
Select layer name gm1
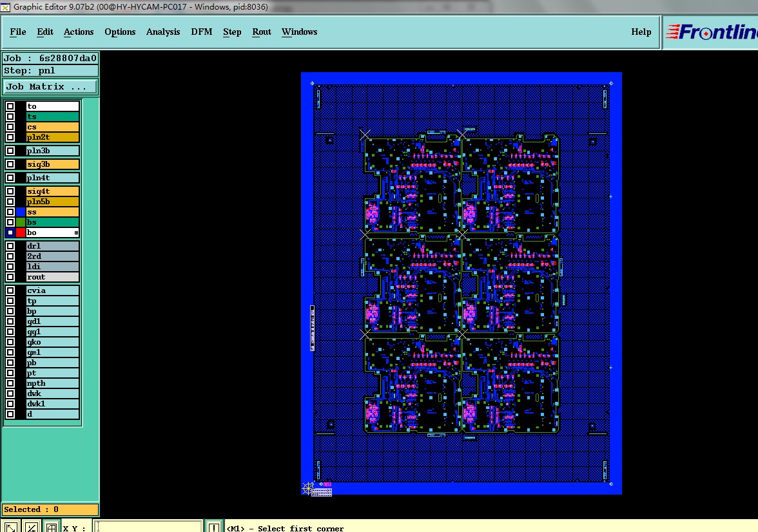53,352
